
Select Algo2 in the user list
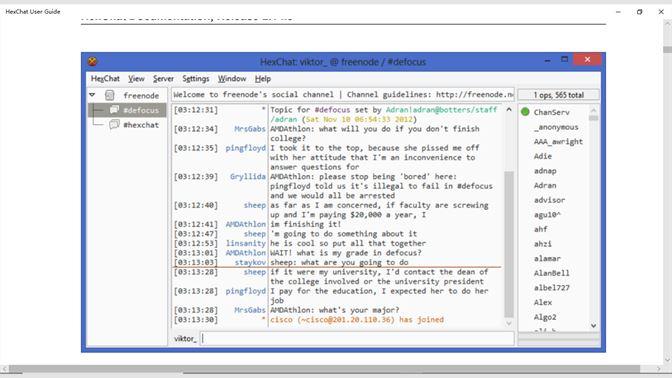(545, 317)
